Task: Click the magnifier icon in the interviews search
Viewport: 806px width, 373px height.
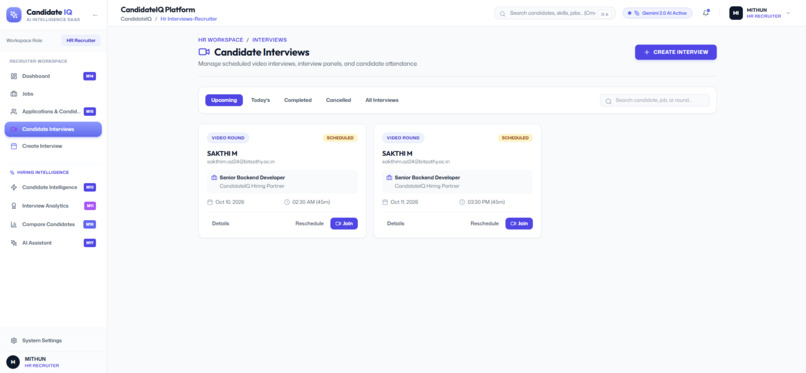Action: (609, 101)
